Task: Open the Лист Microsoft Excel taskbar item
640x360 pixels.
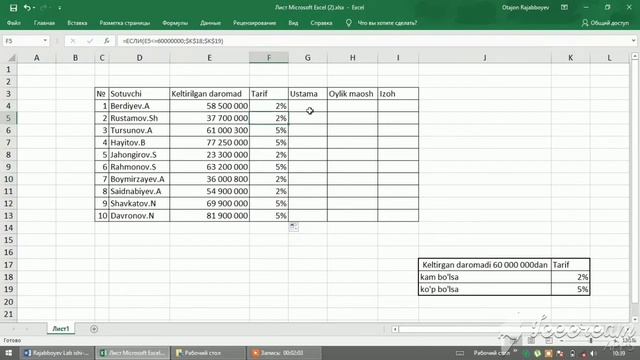Action: 133,353
